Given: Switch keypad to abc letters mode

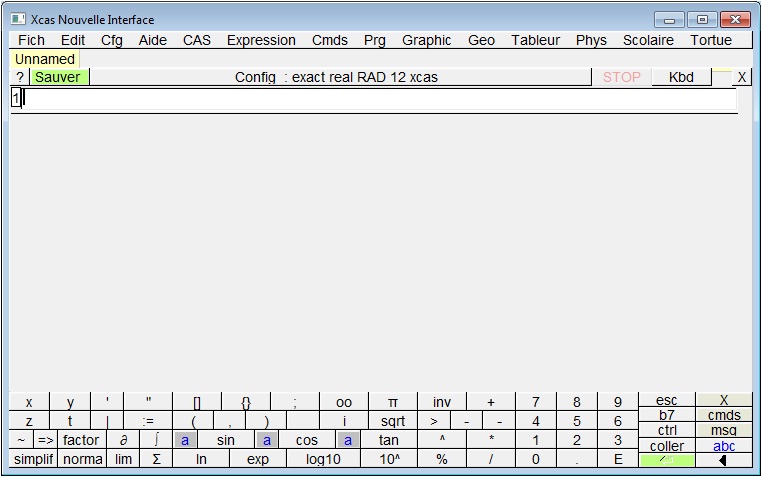Looking at the screenshot, I should point(724,446).
